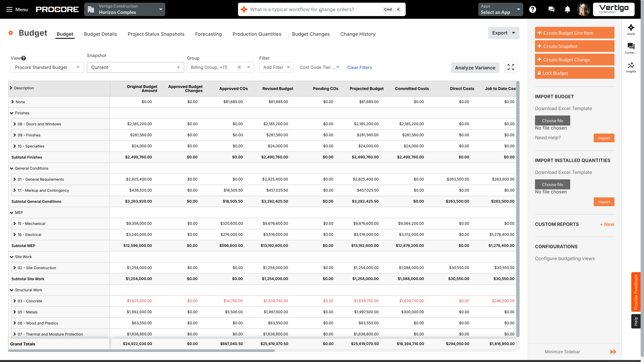Click the user profile avatar
Image resolution: width=644 pixels, height=362 pixels.
(583, 9)
